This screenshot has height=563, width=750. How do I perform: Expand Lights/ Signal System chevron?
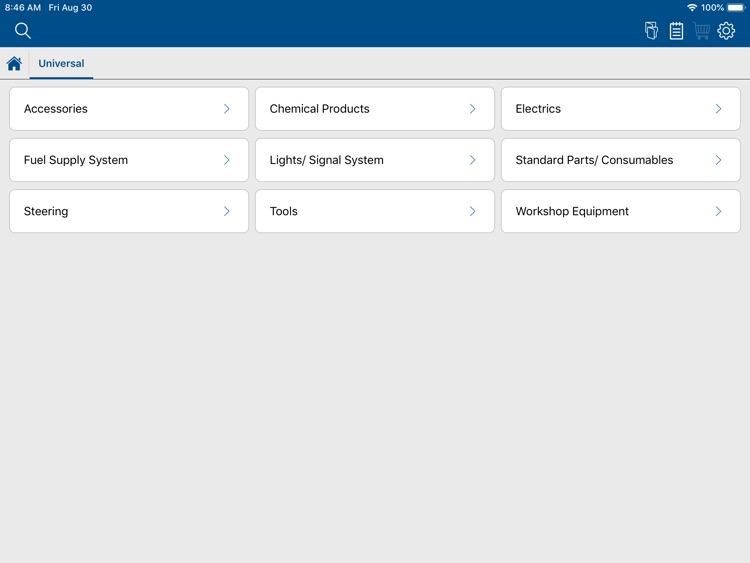pos(473,160)
